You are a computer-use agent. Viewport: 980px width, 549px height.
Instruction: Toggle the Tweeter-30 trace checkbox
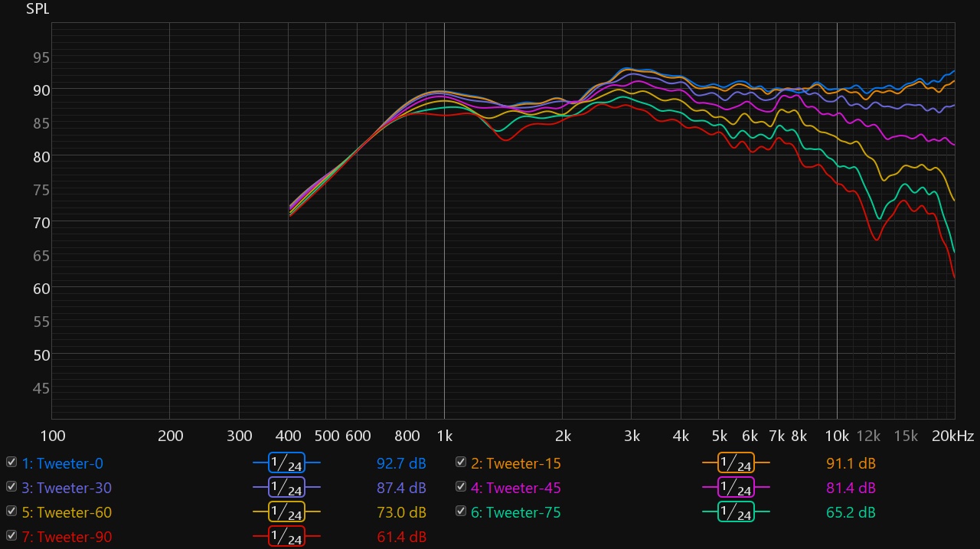pyautogui.click(x=11, y=487)
